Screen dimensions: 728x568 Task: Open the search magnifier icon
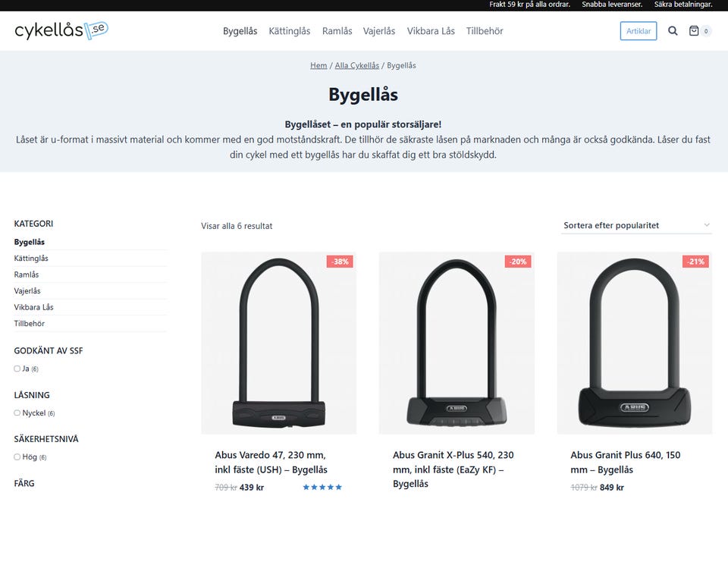pos(673,31)
